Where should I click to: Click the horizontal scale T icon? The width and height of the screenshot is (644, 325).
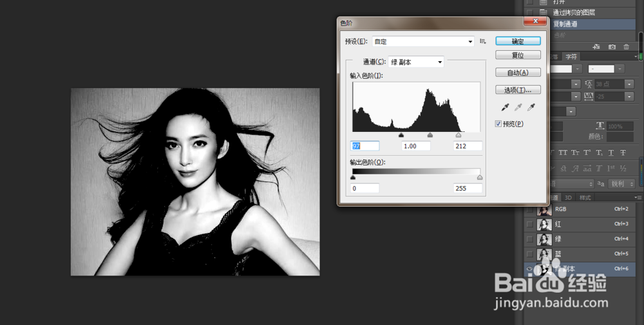coord(600,126)
